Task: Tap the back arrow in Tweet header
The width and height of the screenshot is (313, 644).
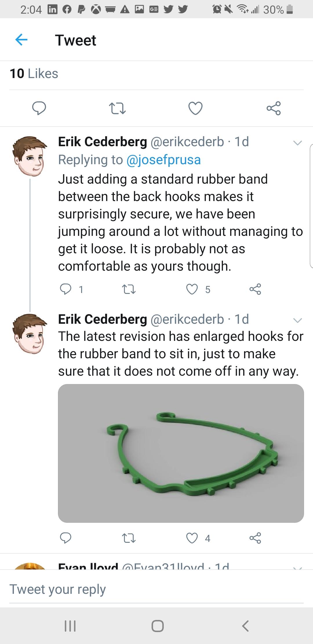Action: tap(21, 40)
